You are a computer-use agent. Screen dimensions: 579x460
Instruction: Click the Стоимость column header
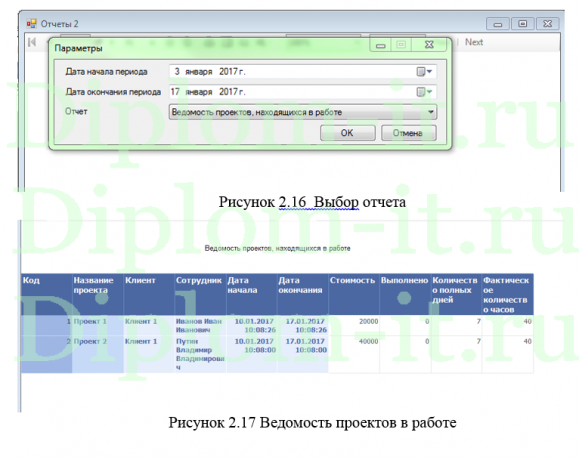tap(354, 294)
